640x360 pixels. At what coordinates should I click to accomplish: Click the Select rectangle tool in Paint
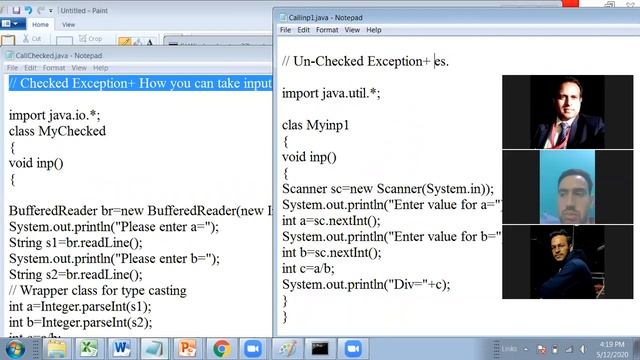[x=64, y=40]
